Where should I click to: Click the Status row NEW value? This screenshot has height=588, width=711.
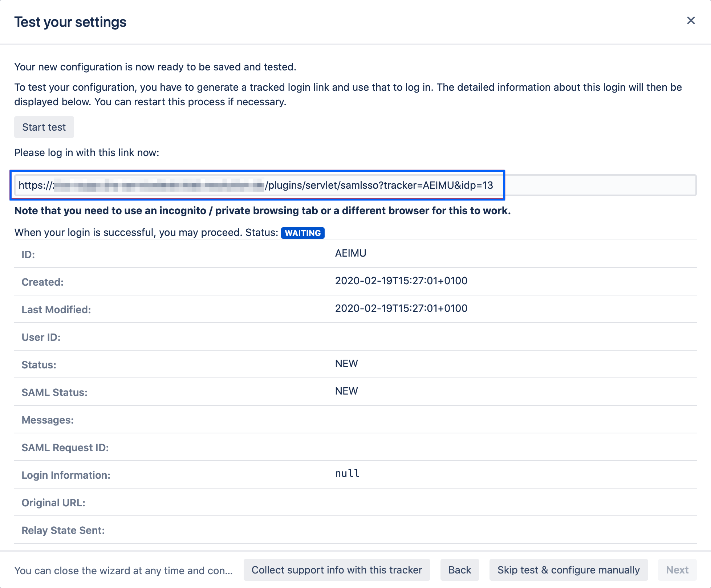(346, 364)
